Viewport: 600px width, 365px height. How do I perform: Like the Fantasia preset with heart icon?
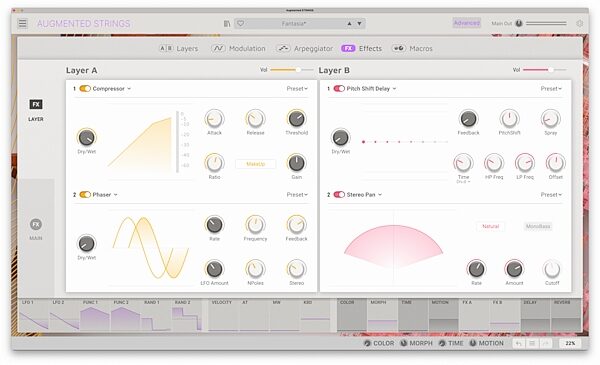coord(240,24)
